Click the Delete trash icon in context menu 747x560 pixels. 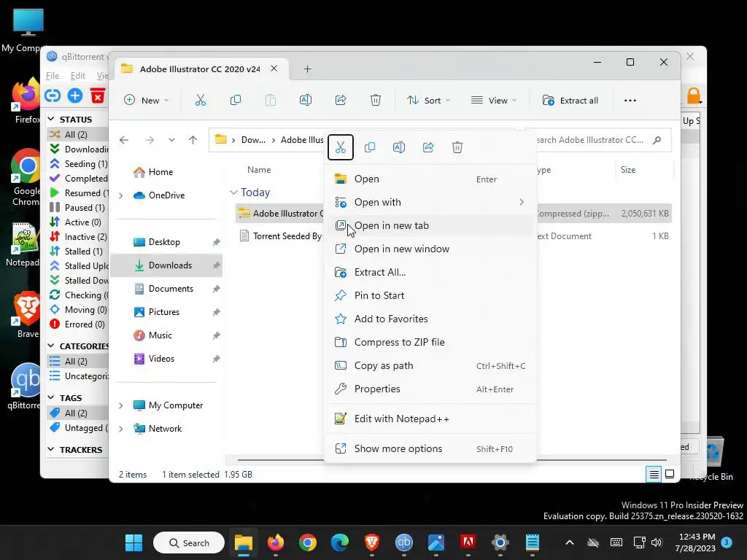coord(457,147)
